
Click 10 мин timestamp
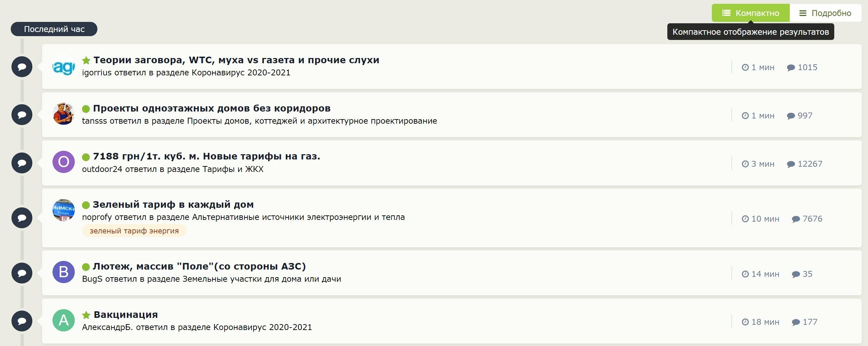click(x=761, y=219)
